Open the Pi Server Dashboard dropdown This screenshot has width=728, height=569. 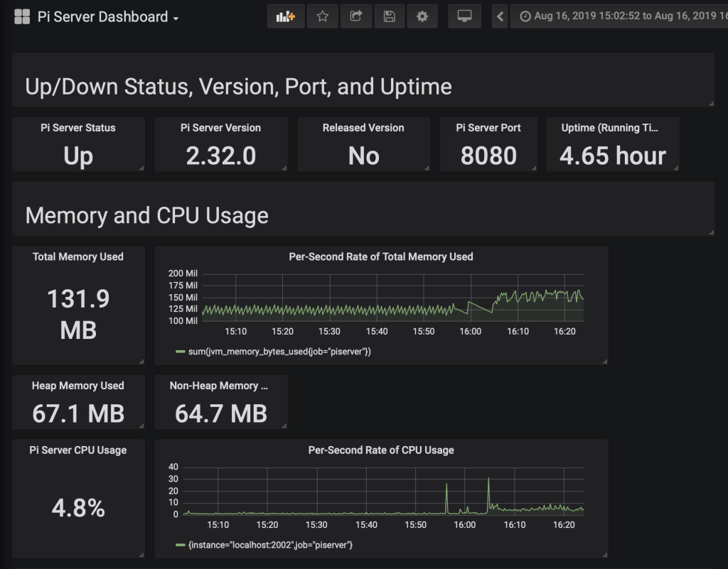click(x=107, y=17)
